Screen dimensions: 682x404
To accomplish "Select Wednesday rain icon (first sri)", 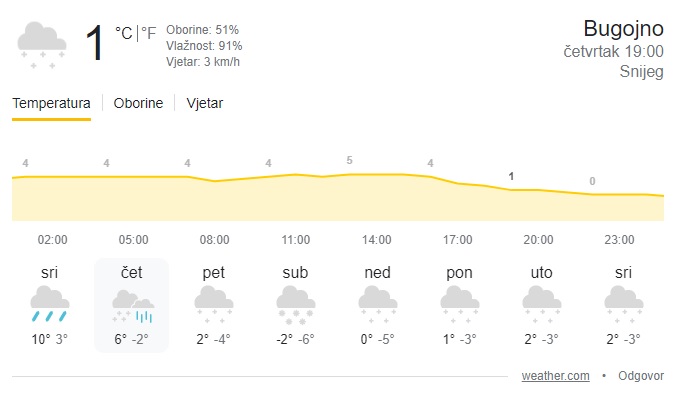I will click(x=50, y=303).
